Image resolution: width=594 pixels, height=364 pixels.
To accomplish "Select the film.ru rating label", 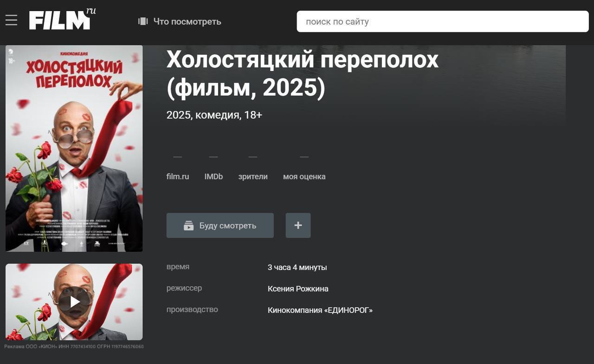I will (178, 177).
